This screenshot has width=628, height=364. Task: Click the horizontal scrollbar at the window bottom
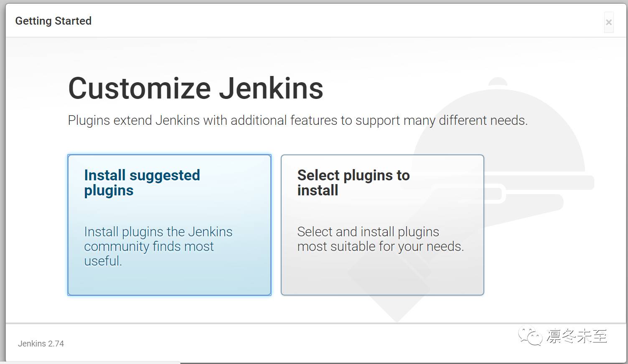(90, 362)
